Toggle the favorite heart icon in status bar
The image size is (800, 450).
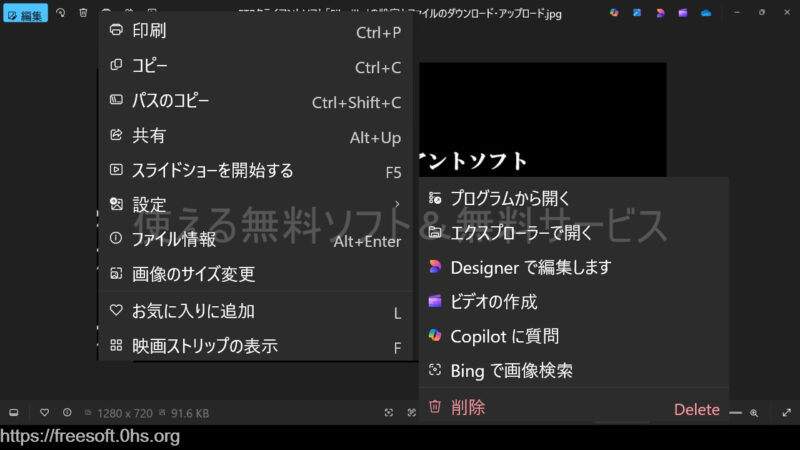(x=44, y=412)
